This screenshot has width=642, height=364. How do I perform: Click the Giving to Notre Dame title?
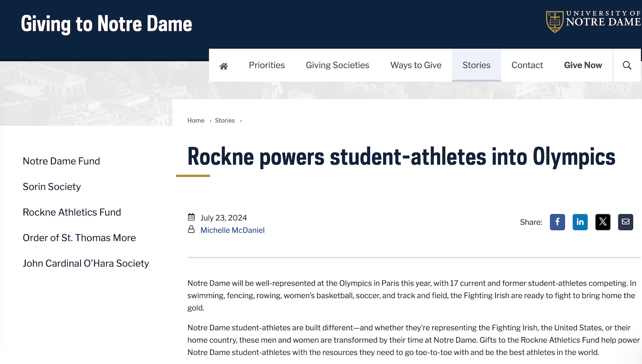click(x=107, y=24)
